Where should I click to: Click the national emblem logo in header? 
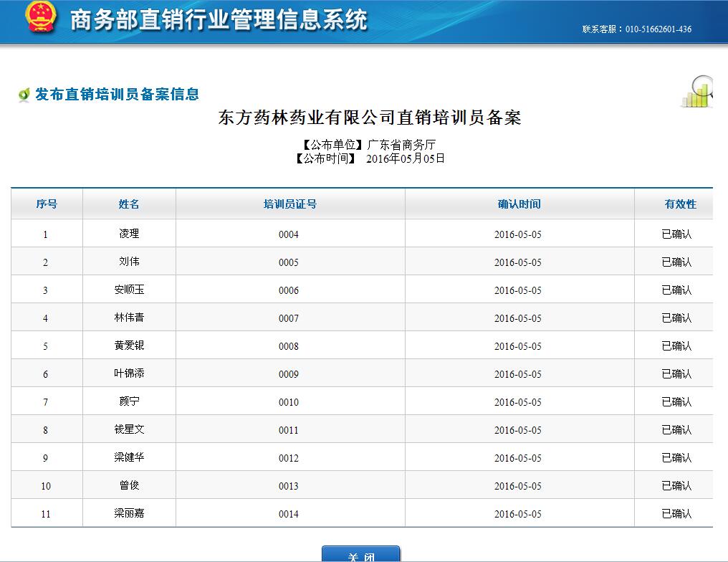click(40, 19)
